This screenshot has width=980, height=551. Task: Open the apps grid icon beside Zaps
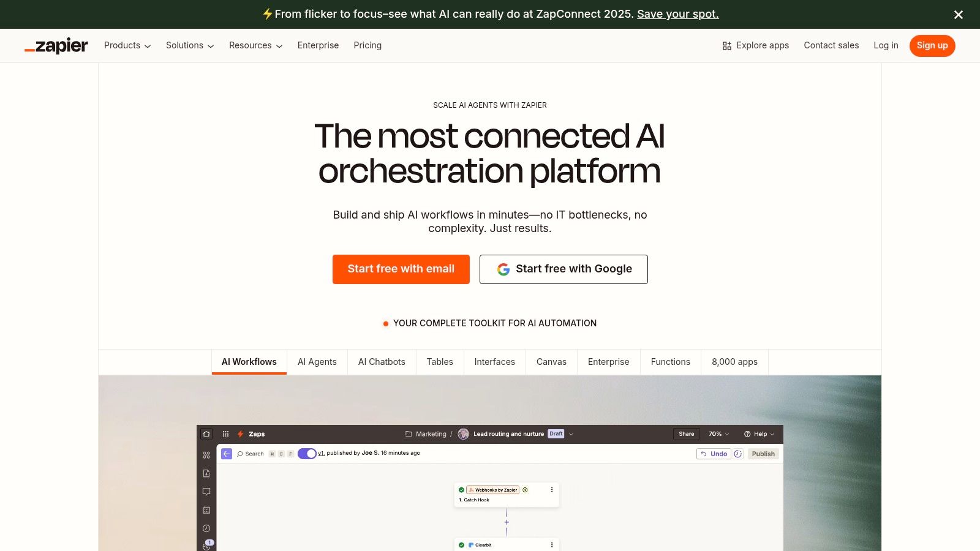click(225, 434)
